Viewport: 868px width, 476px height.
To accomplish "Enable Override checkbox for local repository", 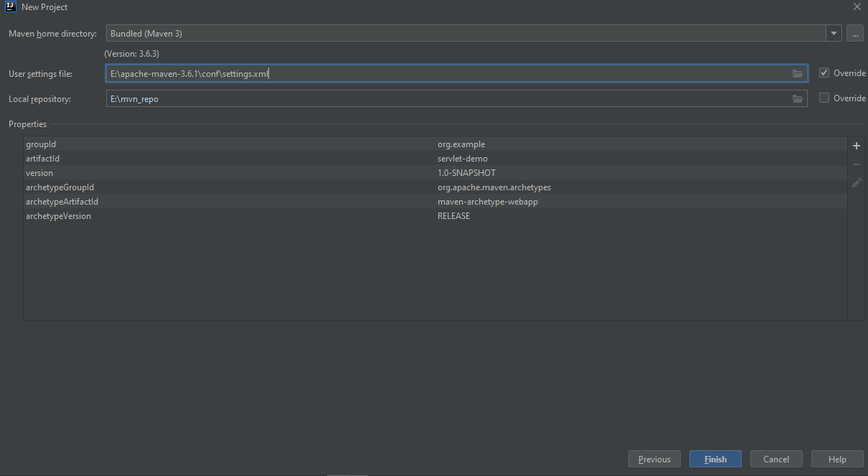I will [824, 98].
